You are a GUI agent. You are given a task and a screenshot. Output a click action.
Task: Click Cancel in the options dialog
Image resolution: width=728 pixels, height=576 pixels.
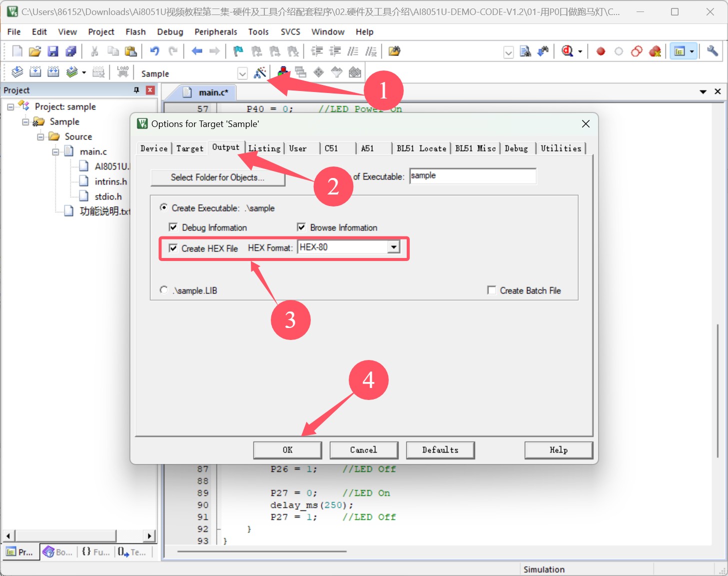(364, 450)
